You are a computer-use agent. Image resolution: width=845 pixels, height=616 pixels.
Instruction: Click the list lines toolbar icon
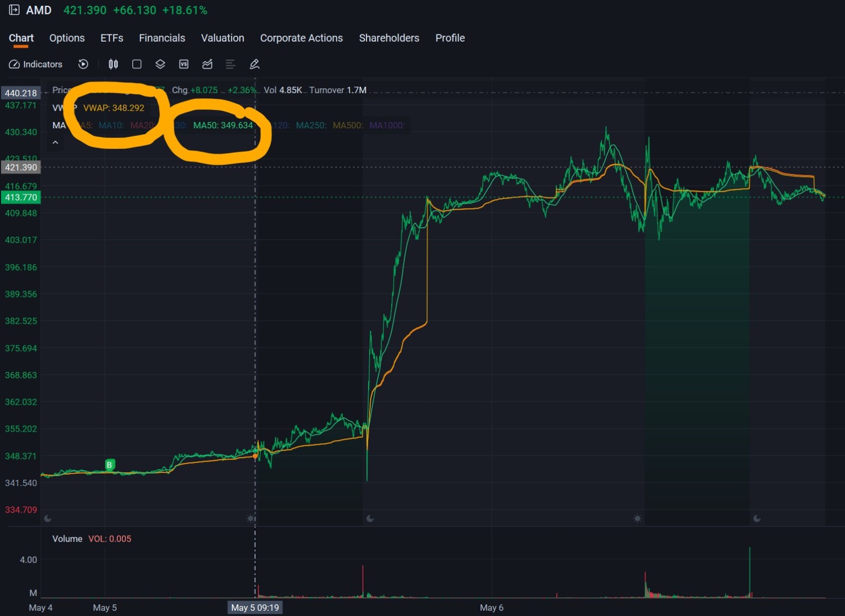[230, 64]
